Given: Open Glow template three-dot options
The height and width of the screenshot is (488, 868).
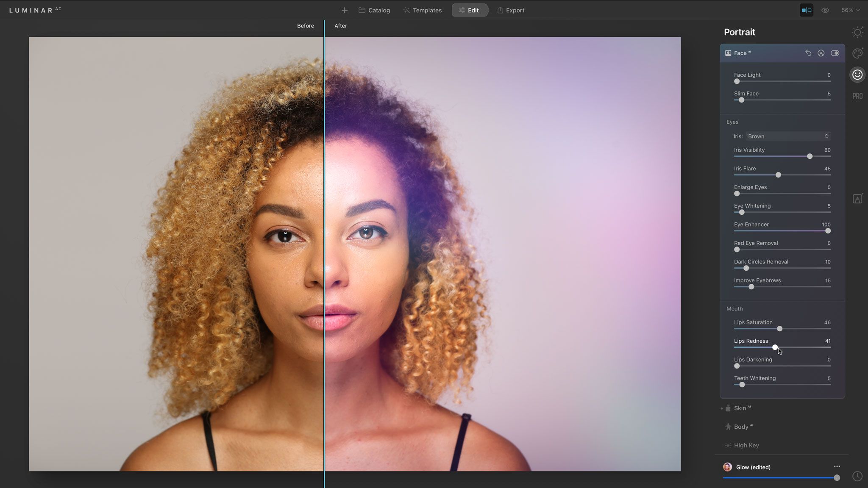Looking at the screenshot, I should point(837,466).
